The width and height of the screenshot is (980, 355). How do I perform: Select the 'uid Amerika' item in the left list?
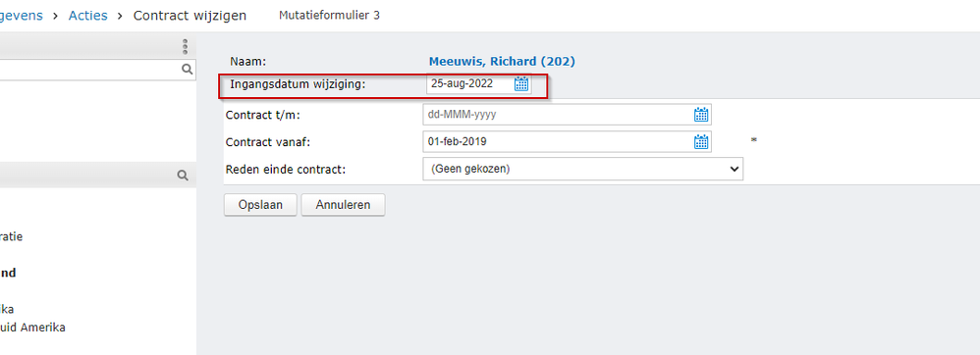pyautogui.click(x=32, y=327)
